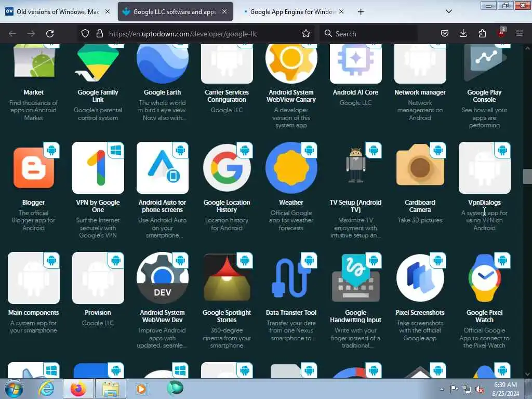The height and width of the screenshot is (399, 532).
Task: Open the Android AI Core icon
Action: (x=356, y=64)
